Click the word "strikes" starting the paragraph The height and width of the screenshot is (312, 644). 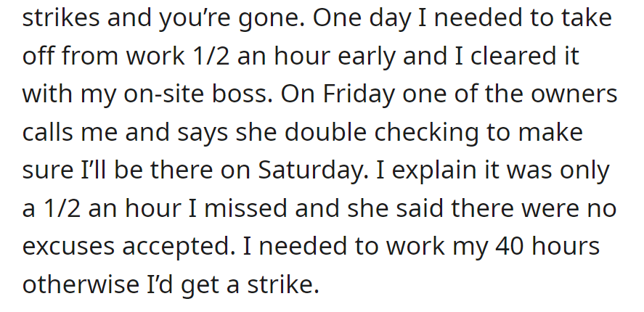[61, 18]
